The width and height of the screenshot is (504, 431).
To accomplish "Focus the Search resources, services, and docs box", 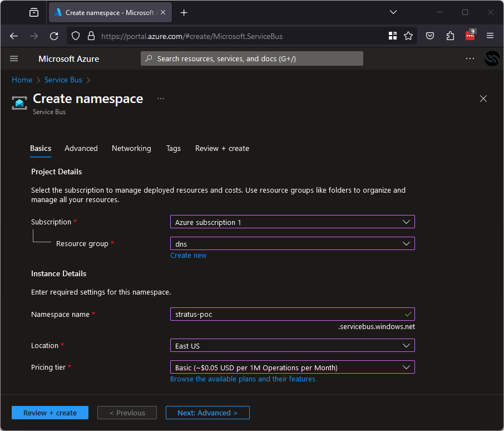I will coord(251,58).
